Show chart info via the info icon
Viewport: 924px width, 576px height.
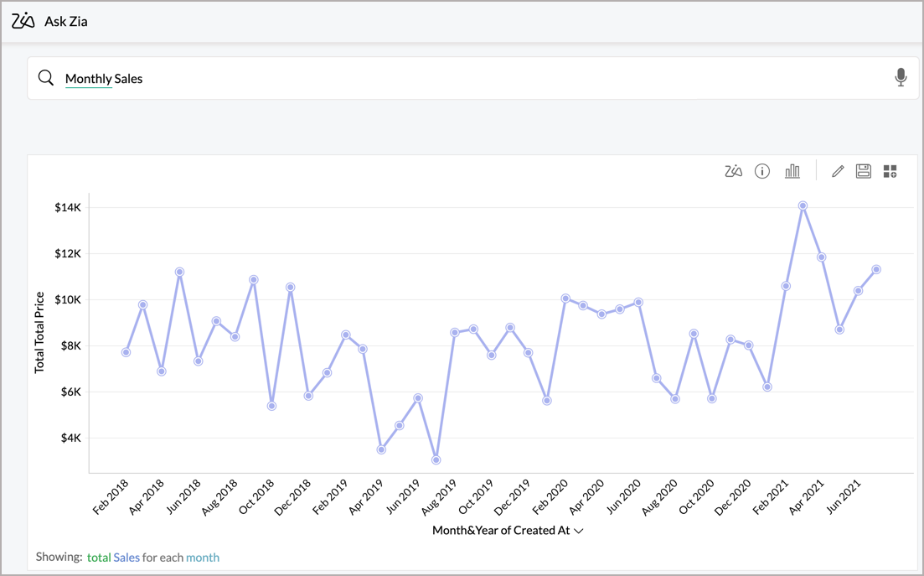[762, 171]
